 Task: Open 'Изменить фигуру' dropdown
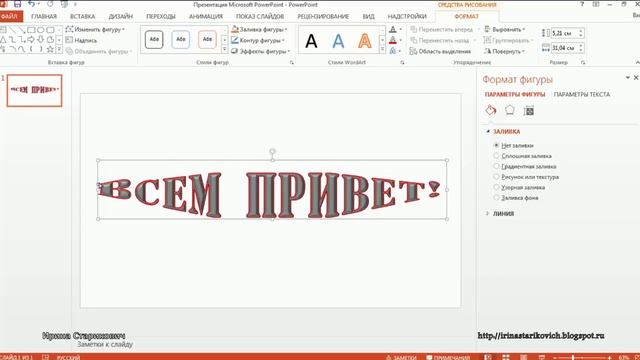pyautogui.click(x=95, y=29)
